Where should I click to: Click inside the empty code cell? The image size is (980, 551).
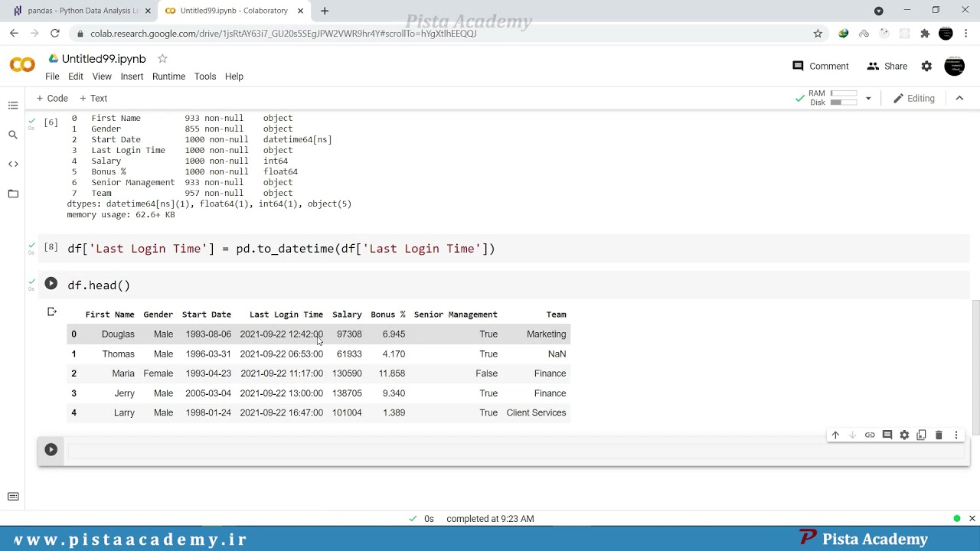click(x=517, y=450)
